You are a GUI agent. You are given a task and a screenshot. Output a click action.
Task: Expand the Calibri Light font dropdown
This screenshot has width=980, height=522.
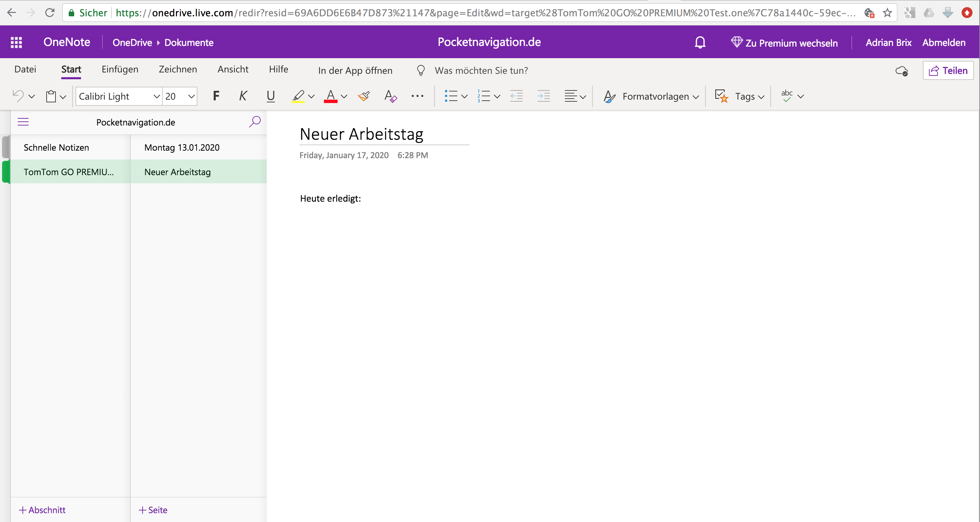157,97
